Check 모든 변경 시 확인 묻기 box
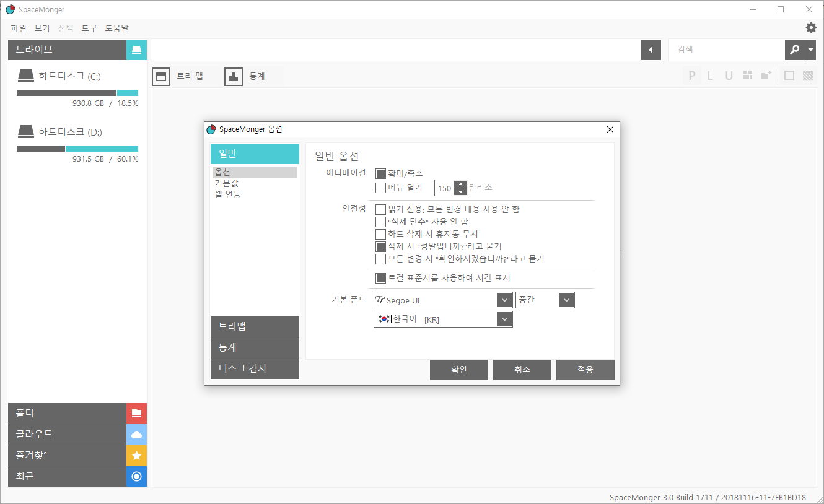Image resolution: width=824 pixels, height=504 pixels. (381, 259)
